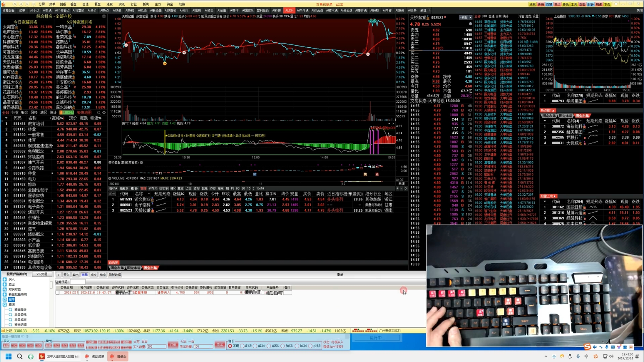This screenshot has width=644, height=362.
Task: Switch to 傲软录屏 recorder in taskbar
Action: pyautogui.click(x=95, y=357)
